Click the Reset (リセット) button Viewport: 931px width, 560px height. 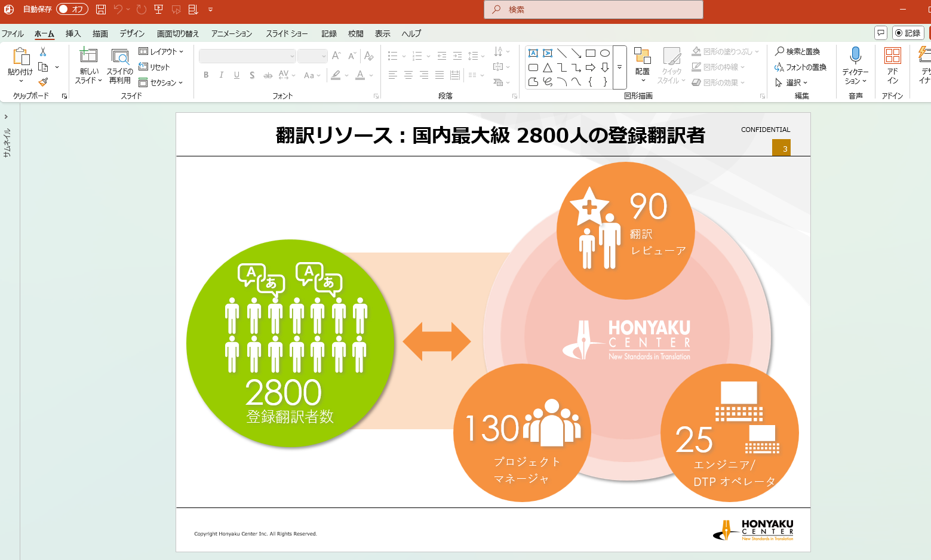(x=155, y=67)
